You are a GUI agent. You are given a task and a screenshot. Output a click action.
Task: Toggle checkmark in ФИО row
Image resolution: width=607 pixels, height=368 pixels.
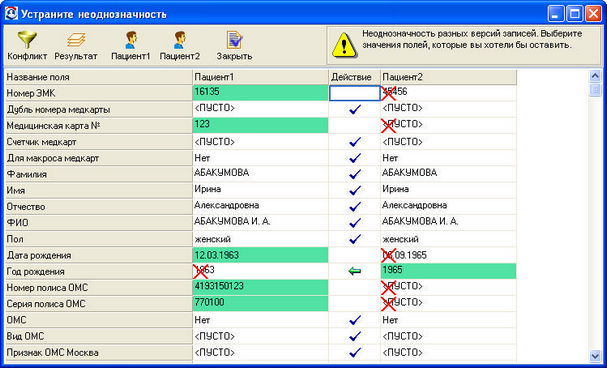355,223
